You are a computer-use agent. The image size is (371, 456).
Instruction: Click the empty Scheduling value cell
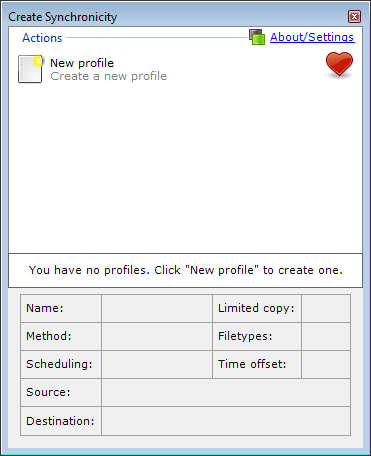(x=157, y=364)
